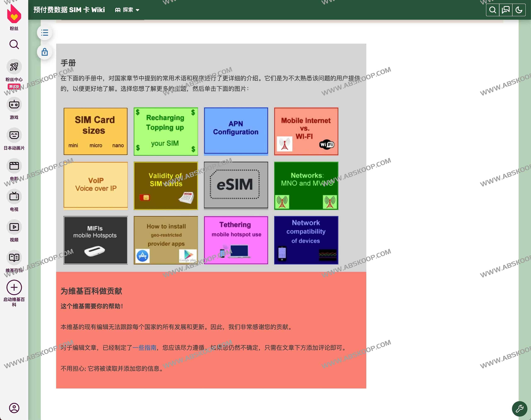Screen dimensions: 531x420
Task: Open sidebar search magnifier
Action: click(14, 44)
